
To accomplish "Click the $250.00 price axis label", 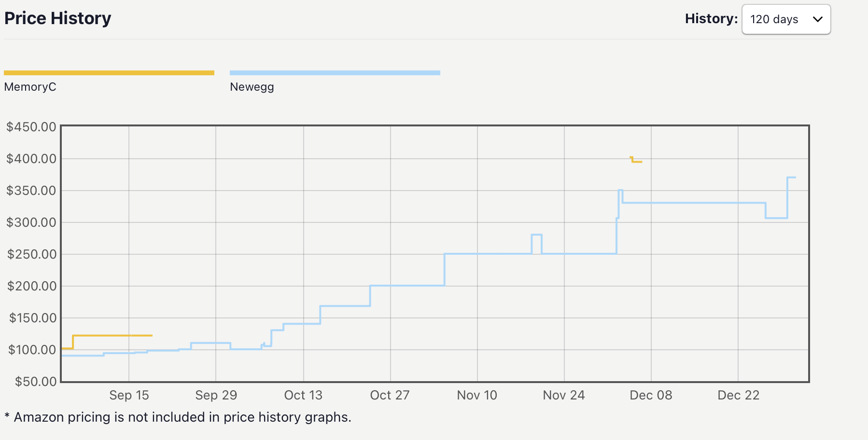I will [x=31, y=254].
